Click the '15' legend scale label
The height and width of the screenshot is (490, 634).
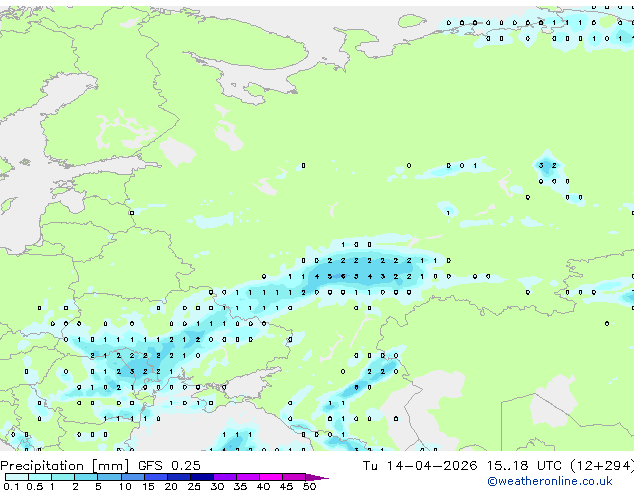148,486
